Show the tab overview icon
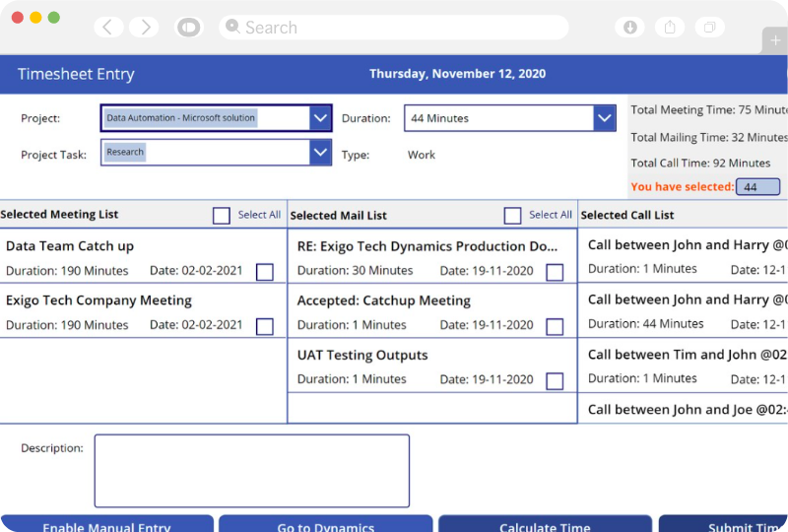This screenshot has height=532, width=788. (x=709, y=28)
